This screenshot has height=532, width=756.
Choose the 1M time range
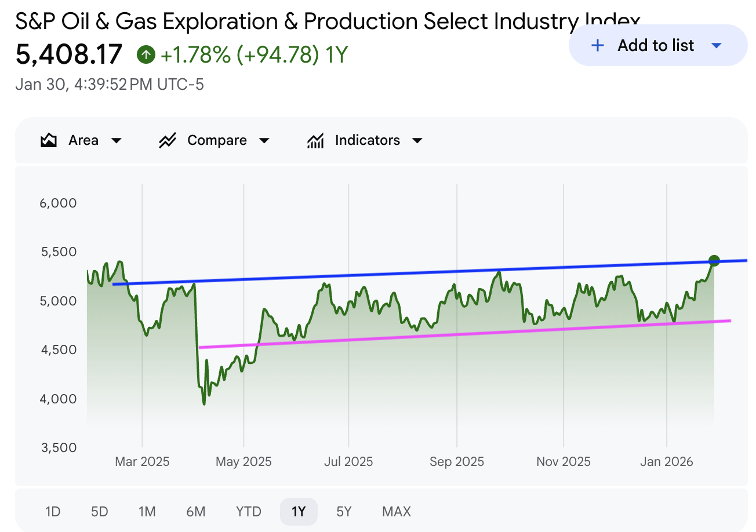[147, 512]
